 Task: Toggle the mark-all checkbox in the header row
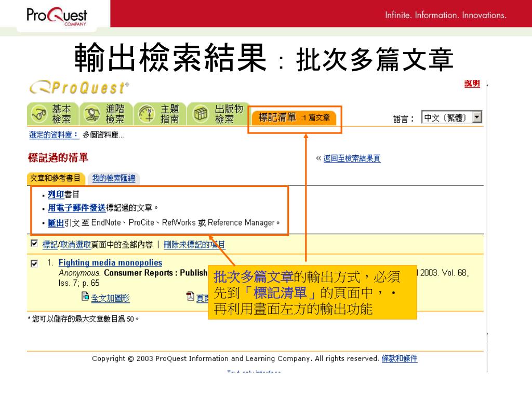tap(34, 244)
